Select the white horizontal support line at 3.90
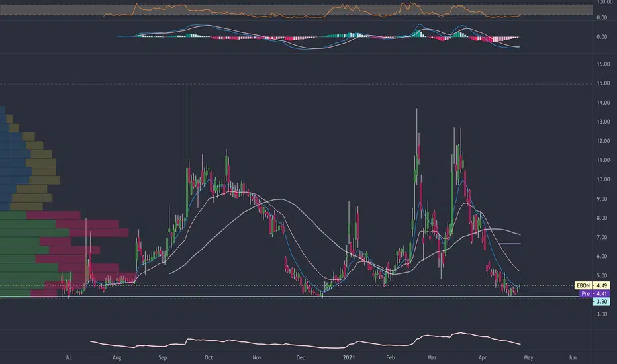Image resolution: width=617 pixels, height=364 pixels. [x=289, y=296]
